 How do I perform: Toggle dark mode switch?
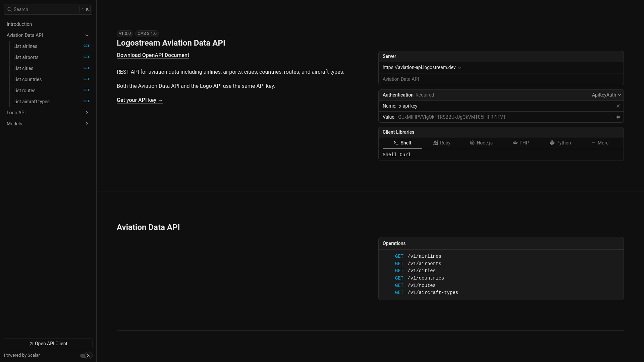[86, 356]
